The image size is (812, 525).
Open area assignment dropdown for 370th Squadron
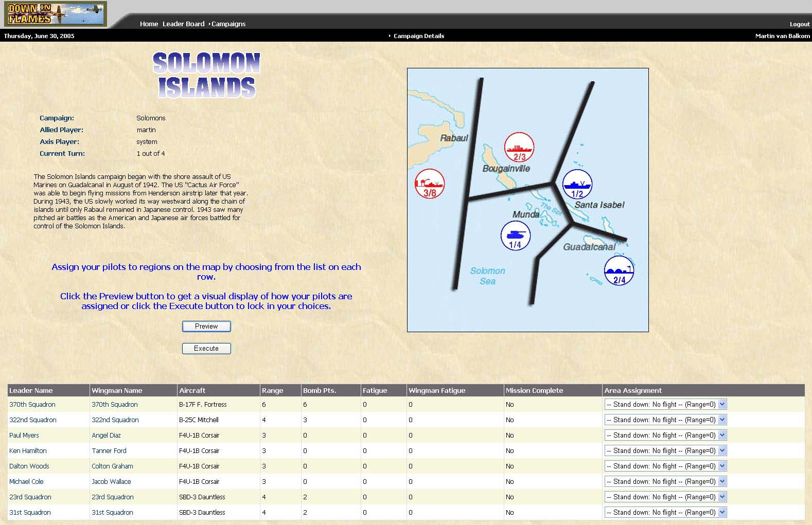pos(665,405)
